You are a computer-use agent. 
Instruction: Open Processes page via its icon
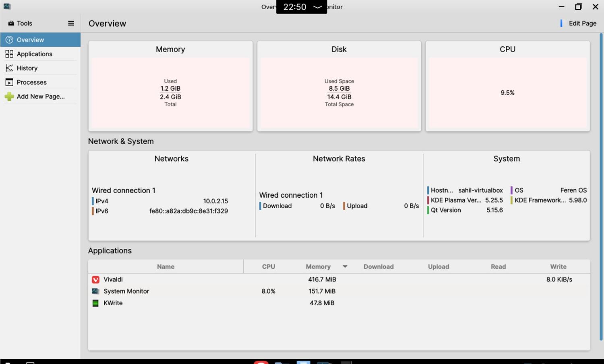click(x=9, y=82)
